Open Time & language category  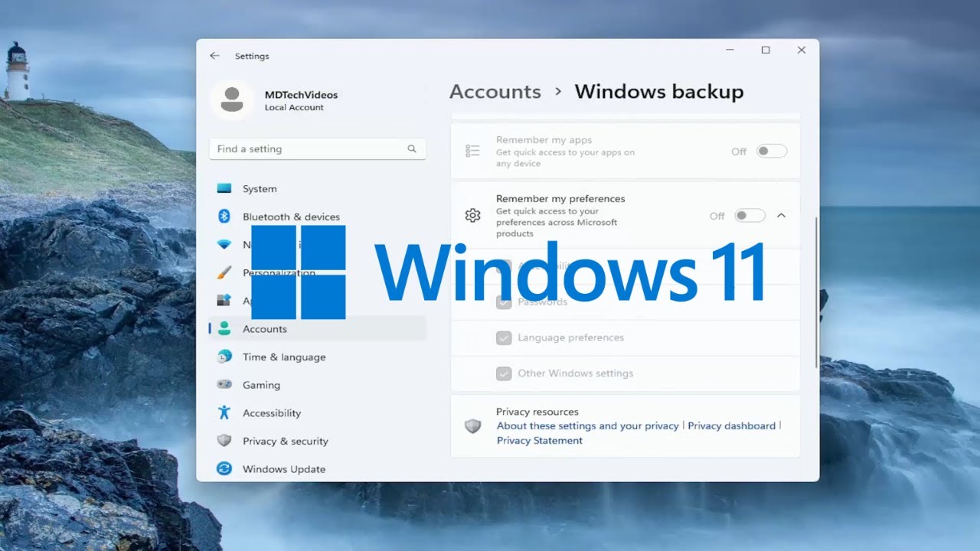[x=317, y=357]
